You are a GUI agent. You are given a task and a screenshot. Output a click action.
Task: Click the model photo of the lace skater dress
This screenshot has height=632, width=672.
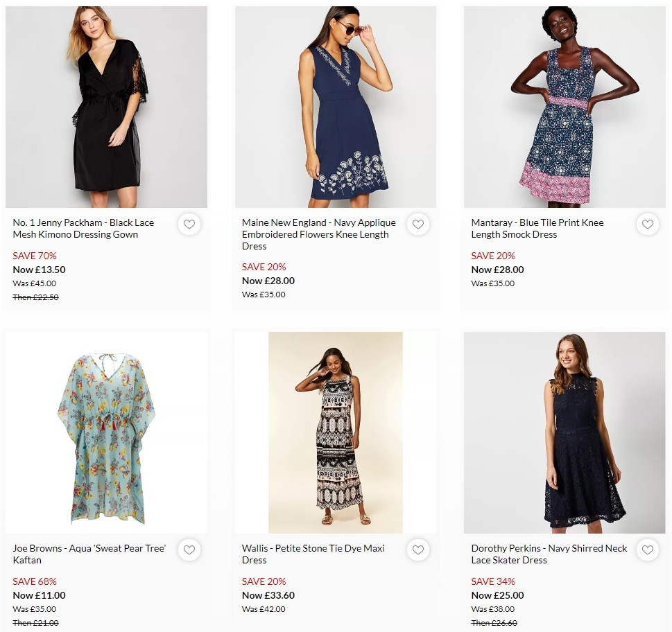[564, 432]
